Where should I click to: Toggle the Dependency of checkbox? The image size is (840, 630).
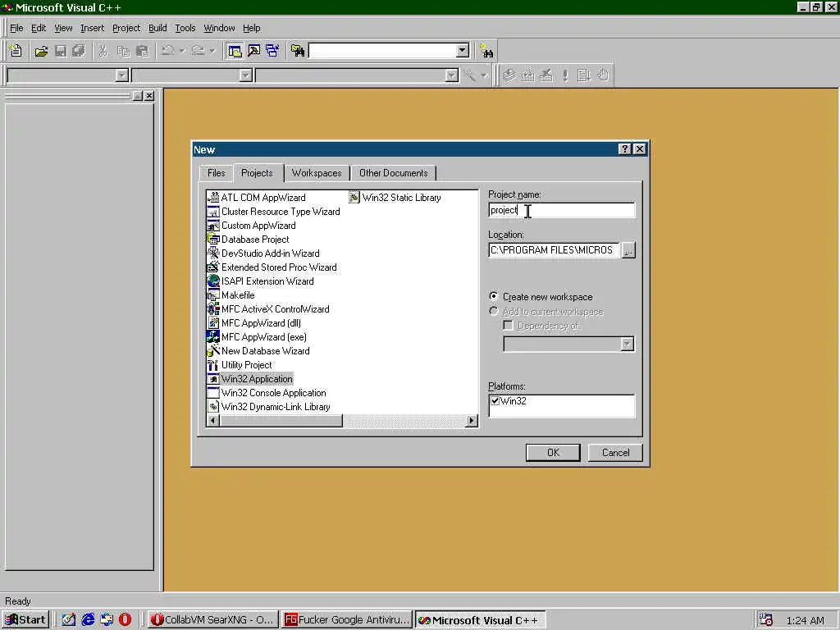[508, 325]
